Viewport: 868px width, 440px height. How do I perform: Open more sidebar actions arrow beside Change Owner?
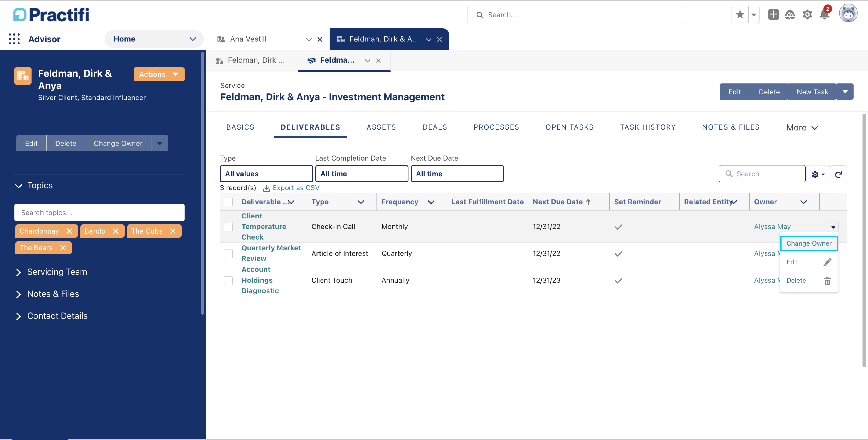click(160, 143)
